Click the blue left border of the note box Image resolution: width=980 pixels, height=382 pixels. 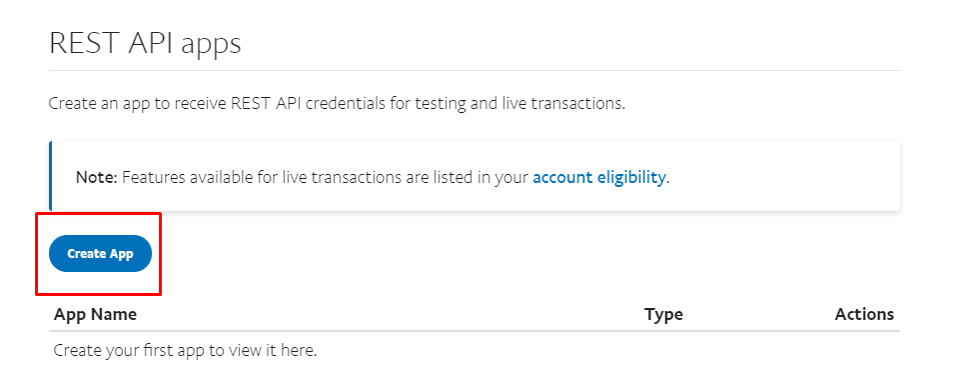pos(50,176)
